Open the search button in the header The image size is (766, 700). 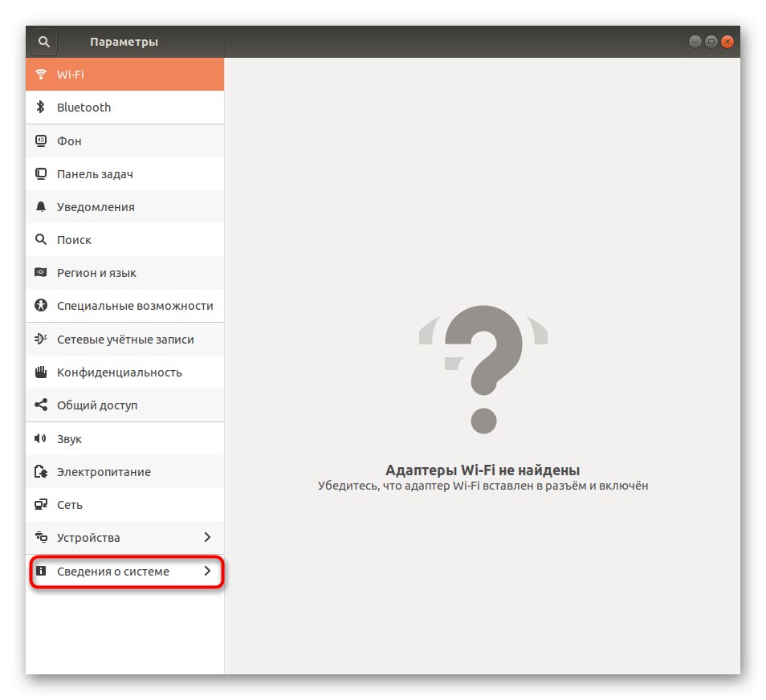pos(44,42)
